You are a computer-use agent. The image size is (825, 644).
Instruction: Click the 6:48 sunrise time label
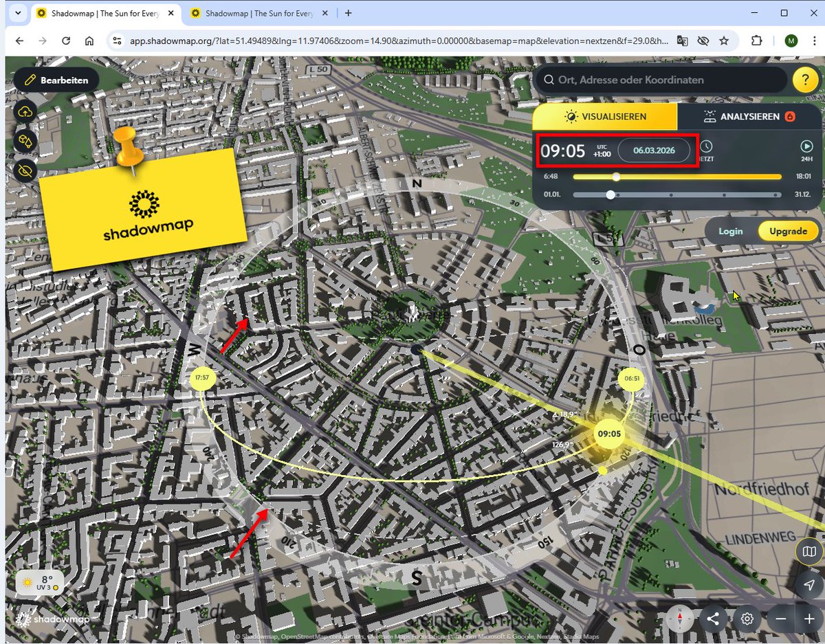point(551,177)
